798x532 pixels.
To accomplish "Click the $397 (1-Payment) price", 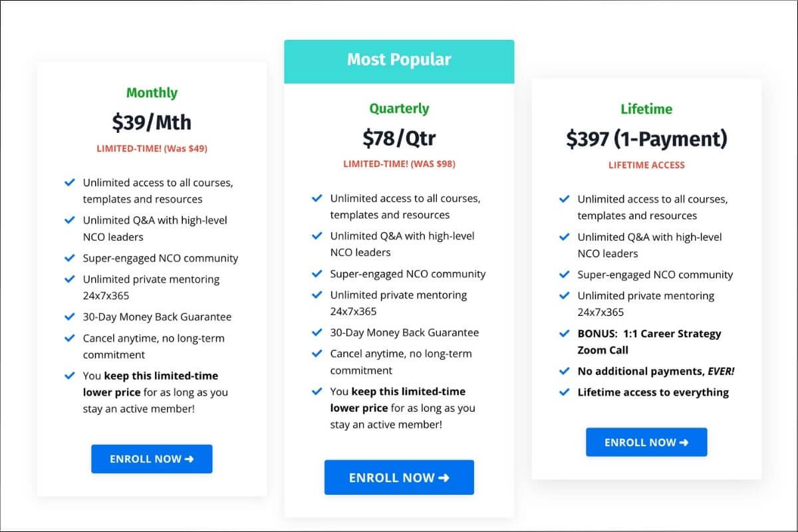I will click(646, 139).
